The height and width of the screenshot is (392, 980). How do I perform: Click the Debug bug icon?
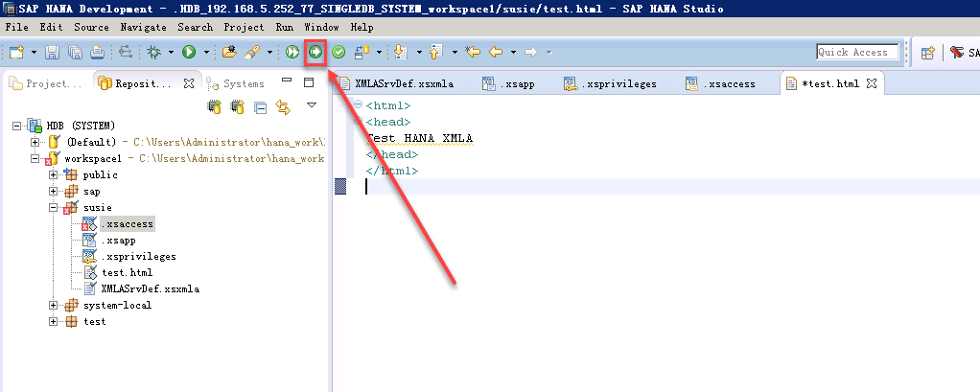tap(153, 53)
